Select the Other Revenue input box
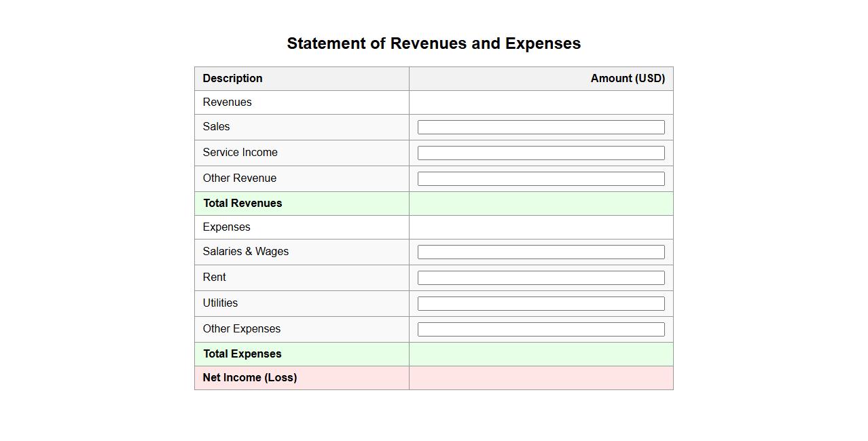Screen dimensions: 868x441 pyautogui.click(x=541, y=179)
